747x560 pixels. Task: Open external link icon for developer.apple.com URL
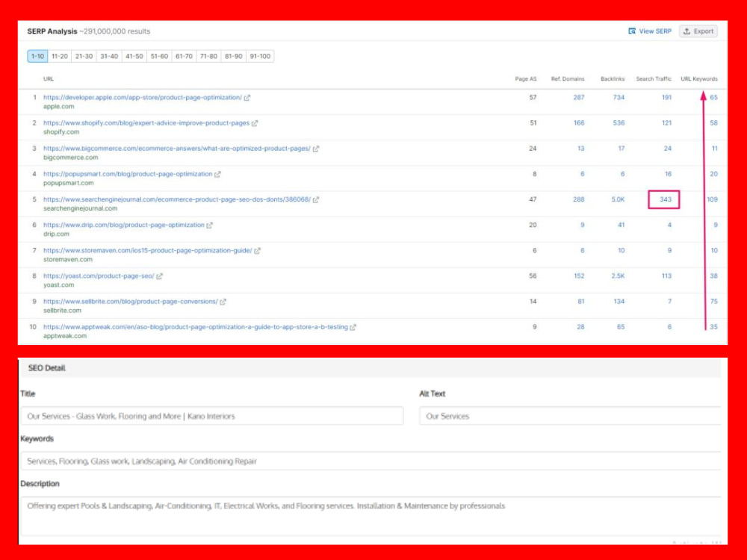pos(247,98)
